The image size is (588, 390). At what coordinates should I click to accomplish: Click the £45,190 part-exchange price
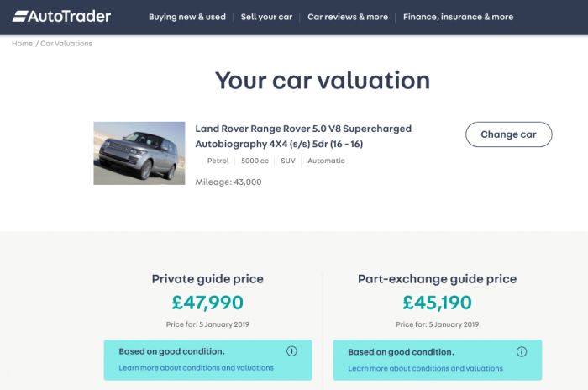[437, 303]
